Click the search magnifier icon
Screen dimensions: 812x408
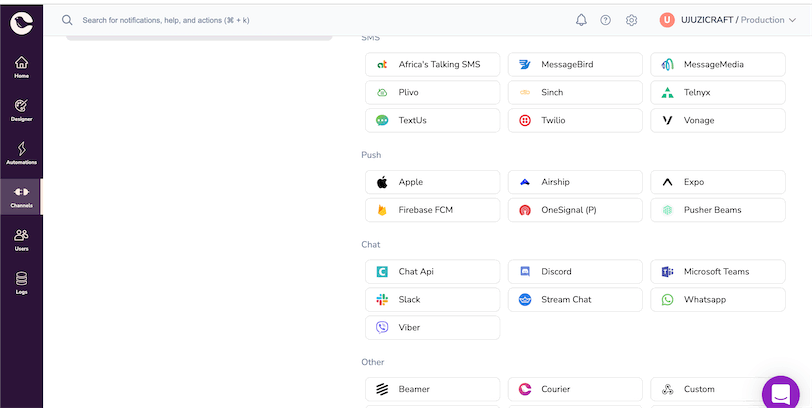tap(67, 20)
